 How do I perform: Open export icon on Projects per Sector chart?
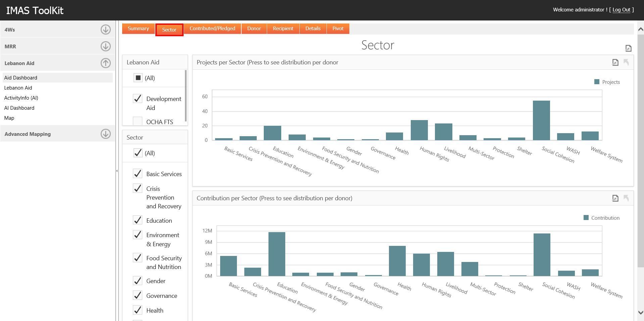[615, 62]
